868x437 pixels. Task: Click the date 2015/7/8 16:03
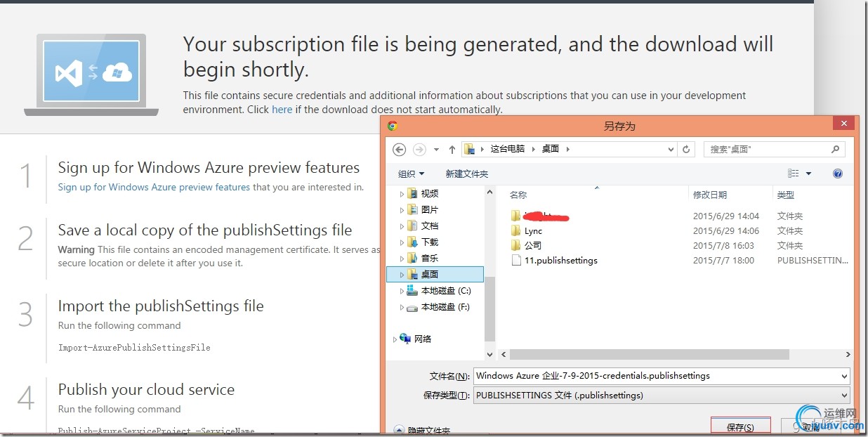723,245
